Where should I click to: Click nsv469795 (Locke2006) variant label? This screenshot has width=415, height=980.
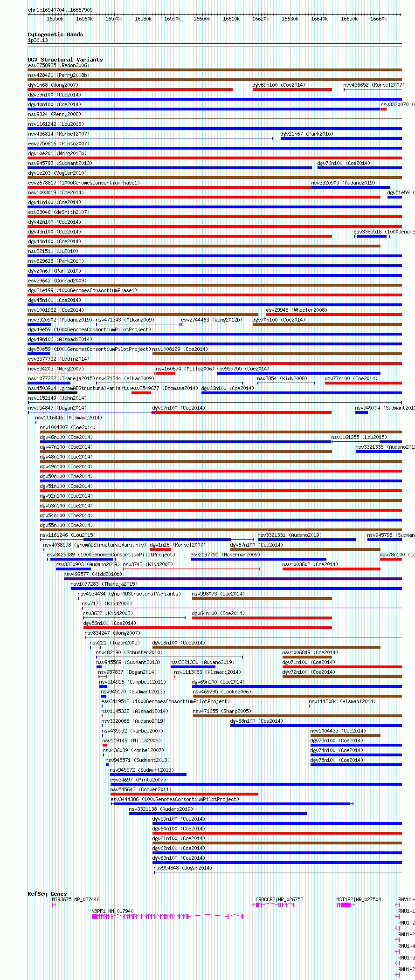tap(222, 692)
